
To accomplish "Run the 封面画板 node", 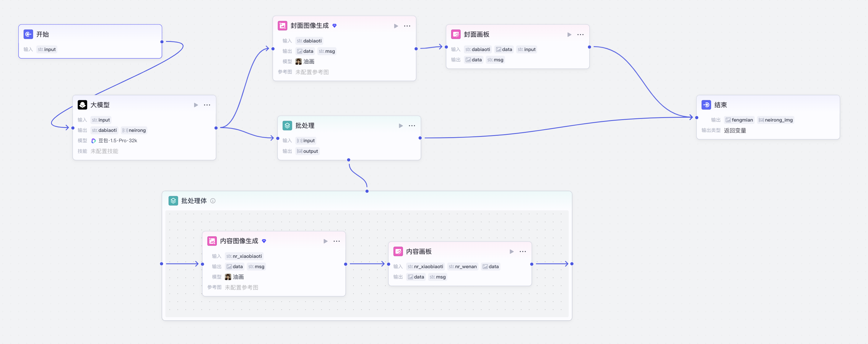I will pos(569,35).
